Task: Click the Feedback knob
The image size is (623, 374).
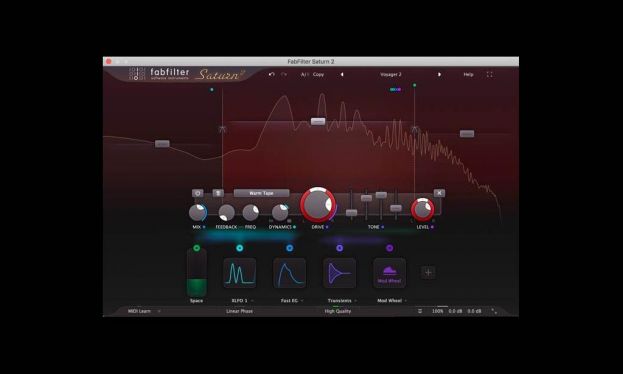Action: (226, 213)
